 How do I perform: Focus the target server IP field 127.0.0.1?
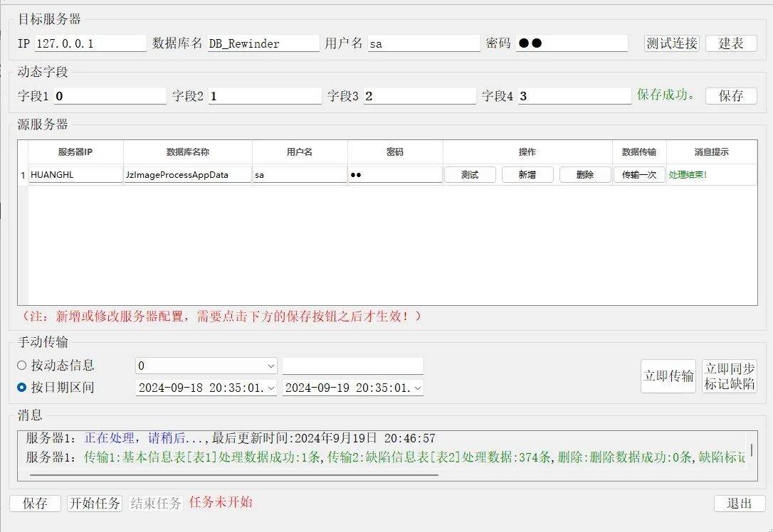(x=90, y=43)
